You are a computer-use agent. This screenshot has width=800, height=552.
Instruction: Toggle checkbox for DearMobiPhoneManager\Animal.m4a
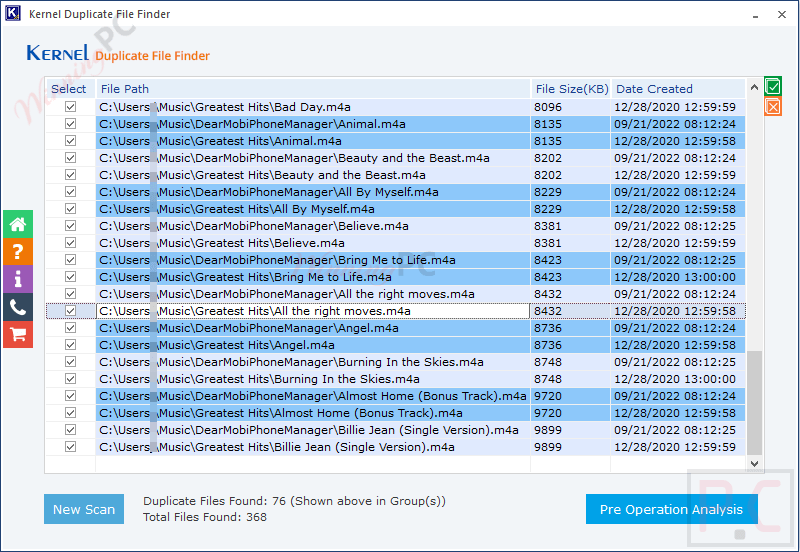point(70,124)
